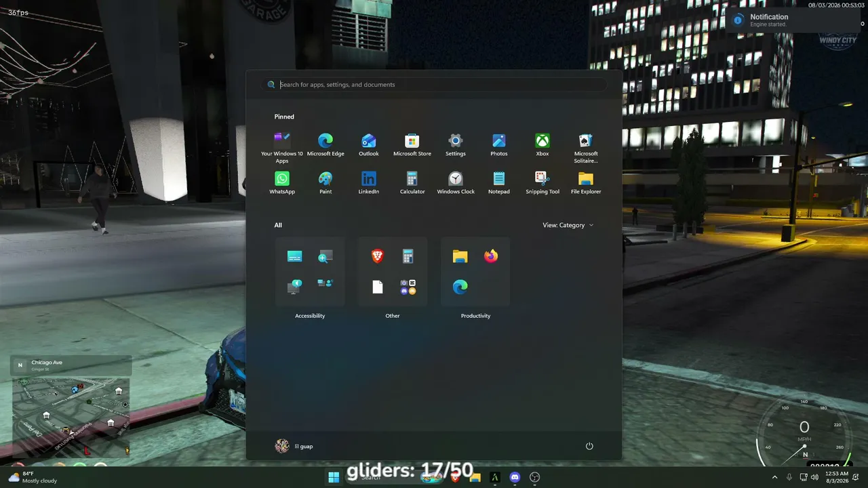This screenshot has width=868, height=488.
Task: Open the weather widget showing 84°F
Action: click(x=33, y=477)
